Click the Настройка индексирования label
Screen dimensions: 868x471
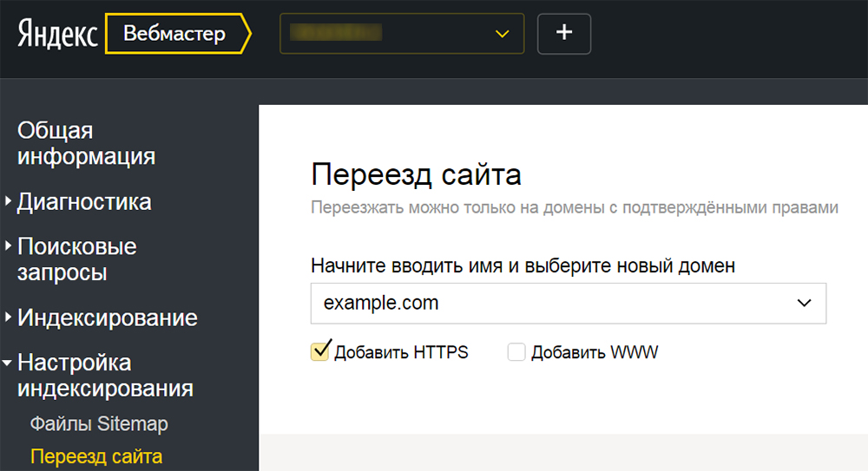[x=104, y=376]
